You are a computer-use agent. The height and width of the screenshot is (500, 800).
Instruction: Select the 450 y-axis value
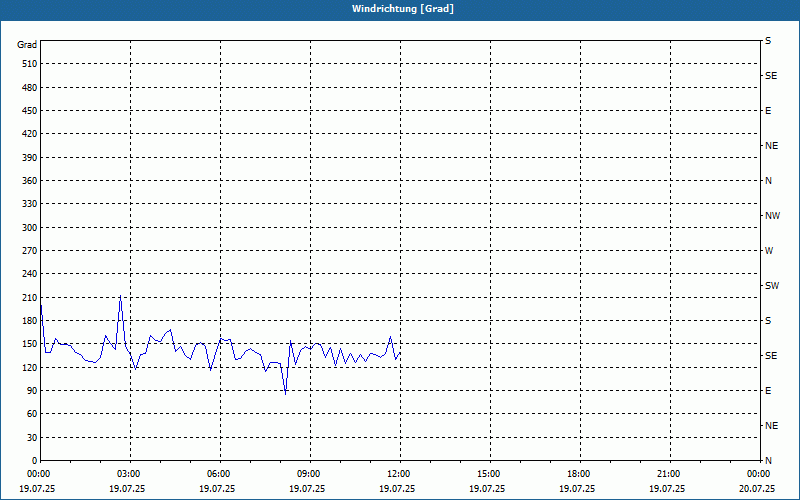tap(30, 111)
